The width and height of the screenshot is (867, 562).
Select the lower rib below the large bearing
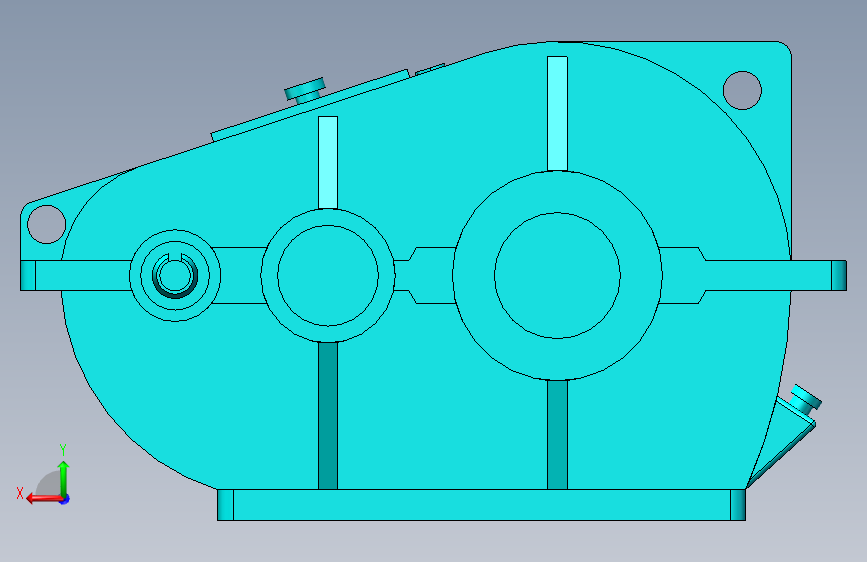[557, 435]
